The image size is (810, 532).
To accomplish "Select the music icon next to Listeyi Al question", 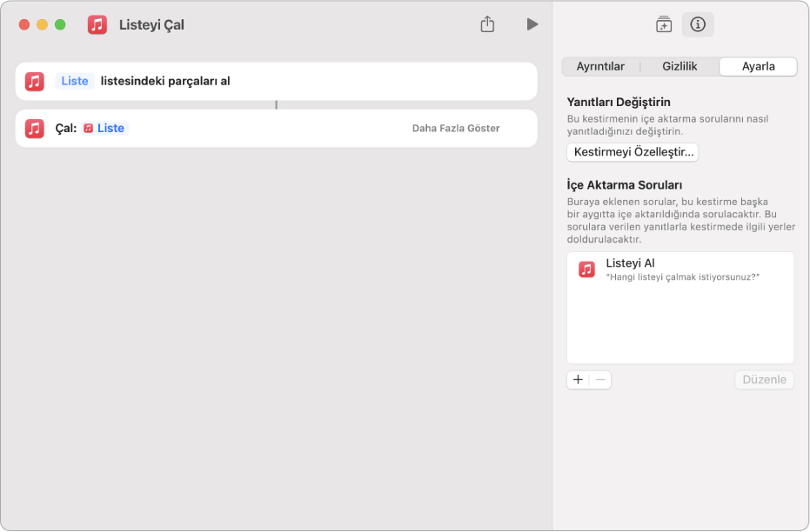I will pos(586,269).
